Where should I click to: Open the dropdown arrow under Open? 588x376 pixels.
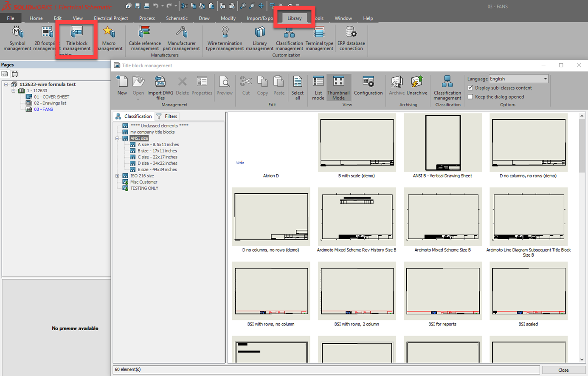[x=138, y=99]
